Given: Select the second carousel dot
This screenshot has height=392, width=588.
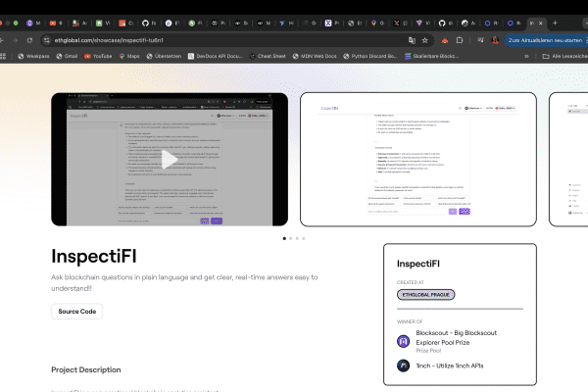Looking at the screenshot, I should [291, 238].
